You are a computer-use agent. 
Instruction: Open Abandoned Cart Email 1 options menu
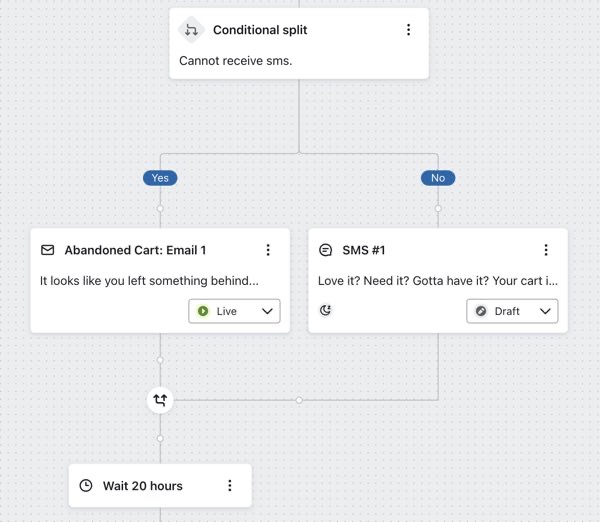click(268, 250)
